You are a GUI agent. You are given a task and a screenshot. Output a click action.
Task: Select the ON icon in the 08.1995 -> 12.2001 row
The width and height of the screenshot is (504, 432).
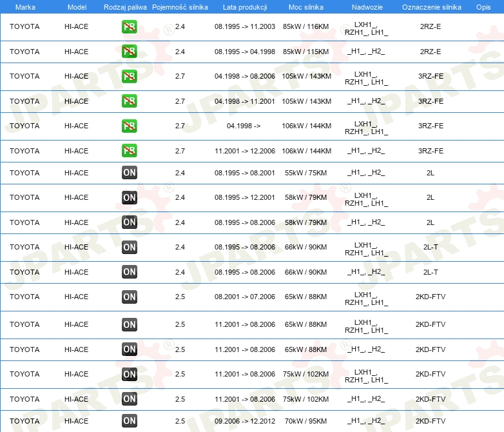129,198
